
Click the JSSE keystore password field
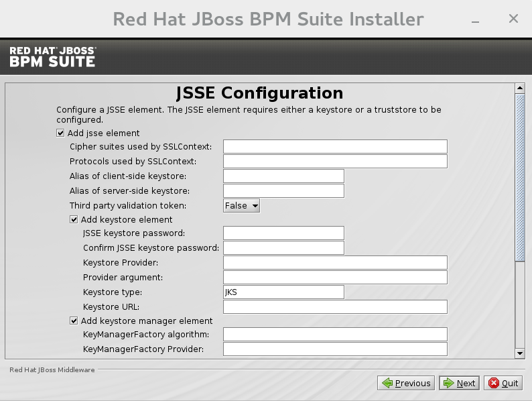tap(283, 233)
